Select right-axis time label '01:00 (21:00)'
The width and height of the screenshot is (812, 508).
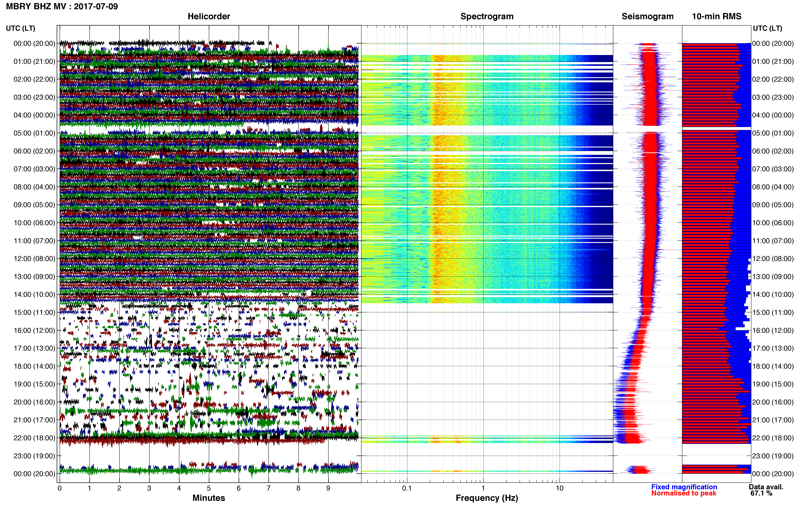(x=773, y=62)
